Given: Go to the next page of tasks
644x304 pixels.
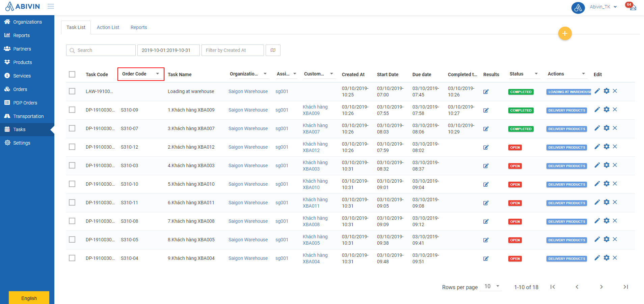Looking at the screenshot, I should tap(601, 287).
